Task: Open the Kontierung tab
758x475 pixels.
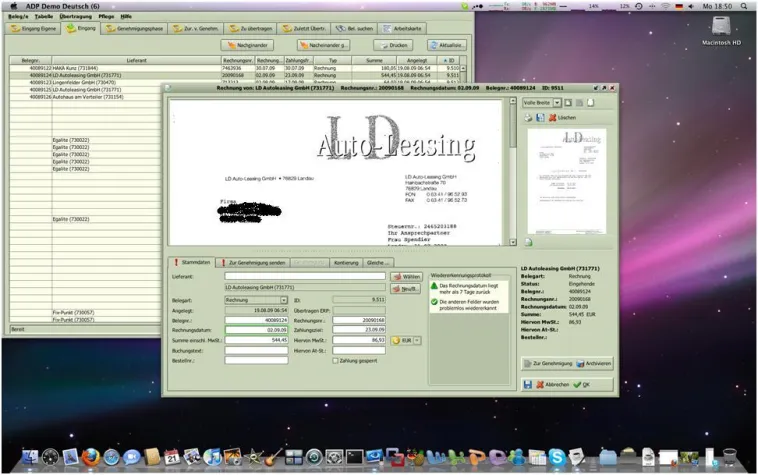Action: (x=346, y=262)
